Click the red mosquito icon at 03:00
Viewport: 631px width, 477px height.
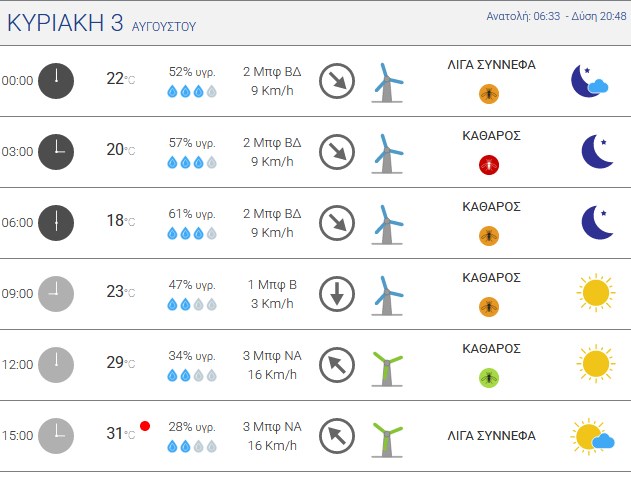tap(489, 165)
